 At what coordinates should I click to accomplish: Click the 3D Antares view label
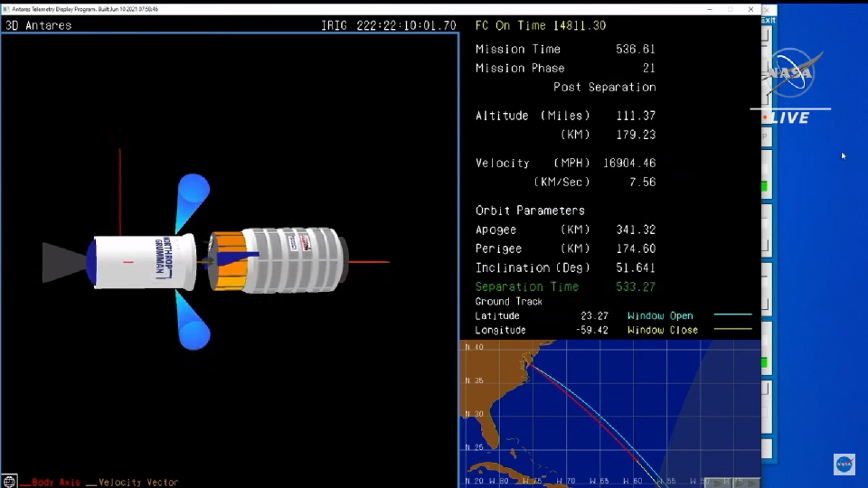pyautogui.click(x=39, y=25)
